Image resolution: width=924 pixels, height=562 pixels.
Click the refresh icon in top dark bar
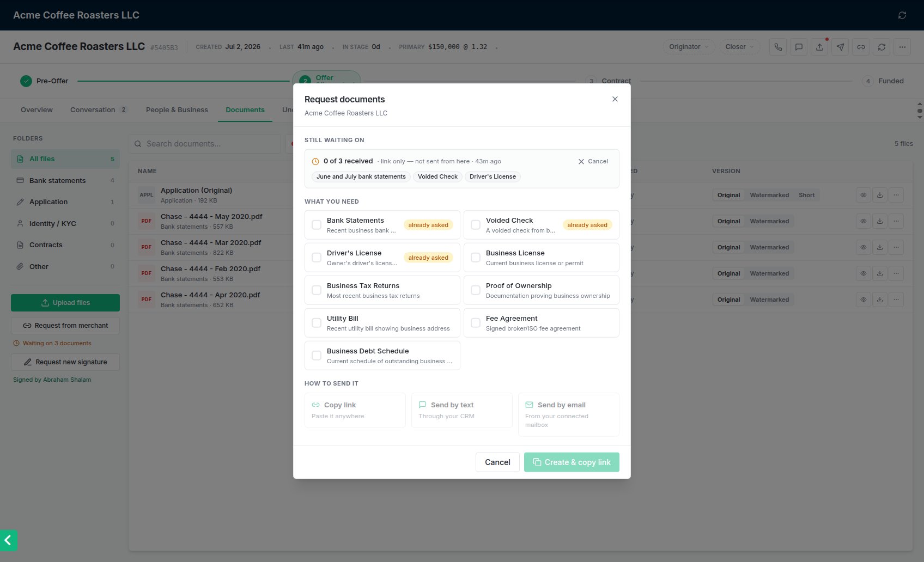coord(902,15)
